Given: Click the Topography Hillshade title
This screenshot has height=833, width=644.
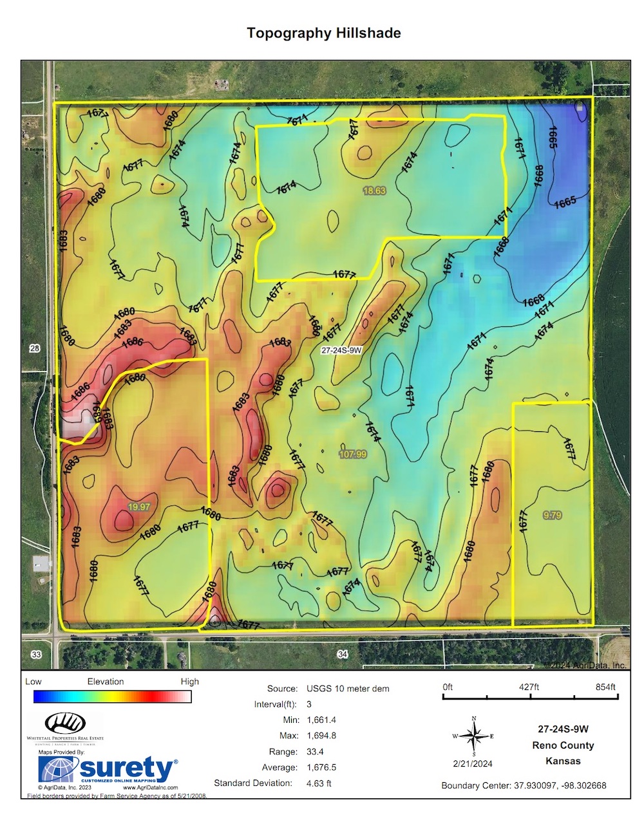Looking at the screenshot, I should tap(324, 33).
